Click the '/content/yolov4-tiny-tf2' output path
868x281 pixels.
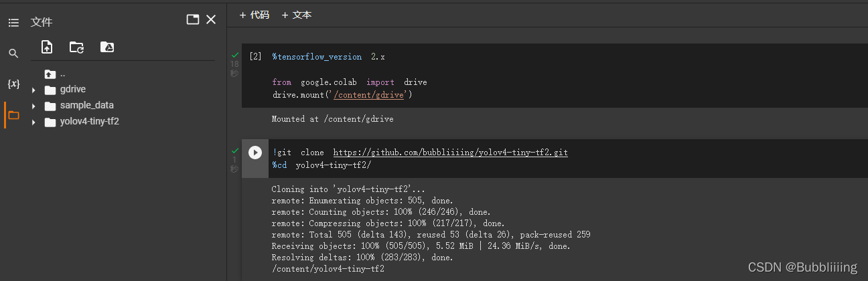[x=328, y=269]
